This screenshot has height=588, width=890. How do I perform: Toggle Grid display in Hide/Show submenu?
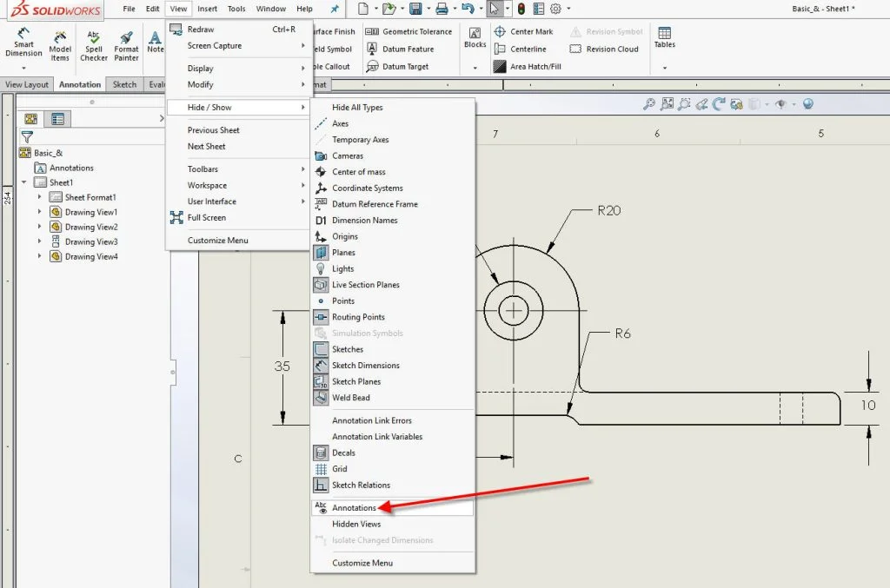pos(341,468)
